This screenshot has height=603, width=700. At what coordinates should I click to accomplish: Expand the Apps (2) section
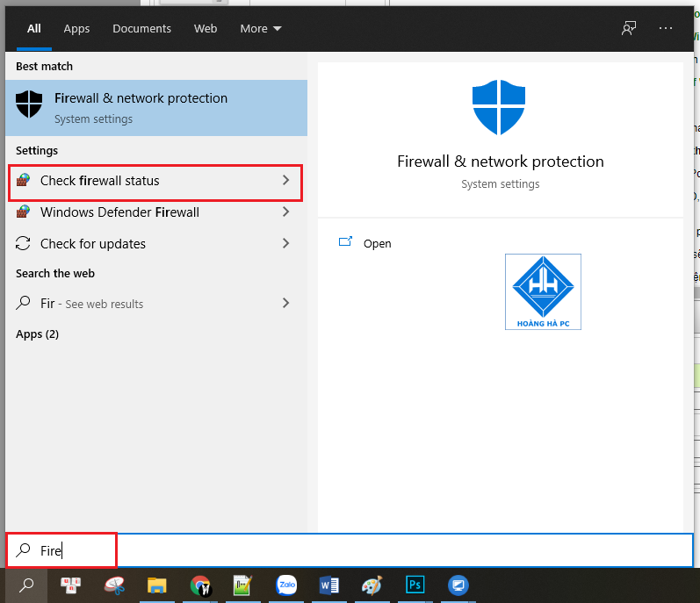(38, 334)
